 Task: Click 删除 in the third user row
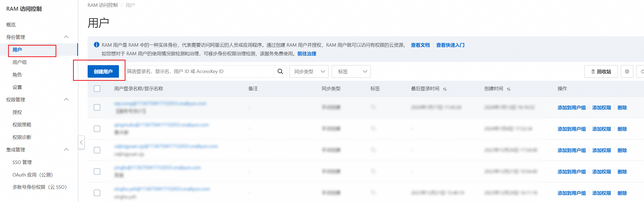pos(622,150)
